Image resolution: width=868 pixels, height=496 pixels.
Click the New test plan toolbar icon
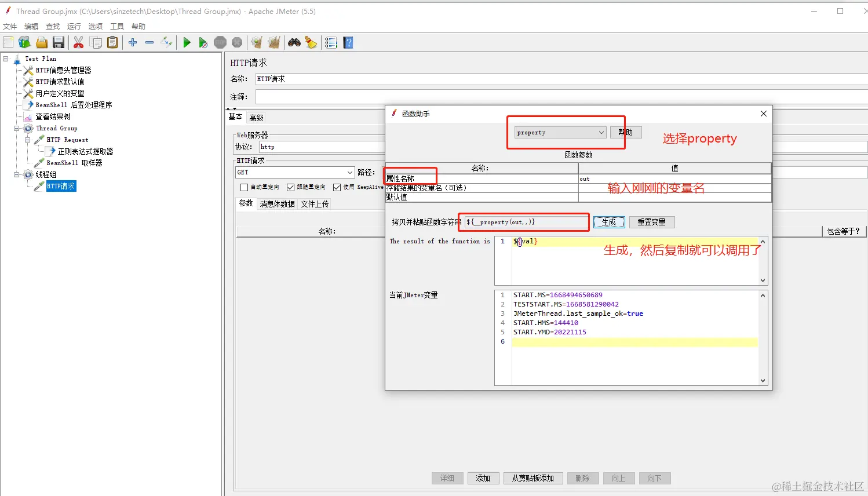click(x=8, y=42)
